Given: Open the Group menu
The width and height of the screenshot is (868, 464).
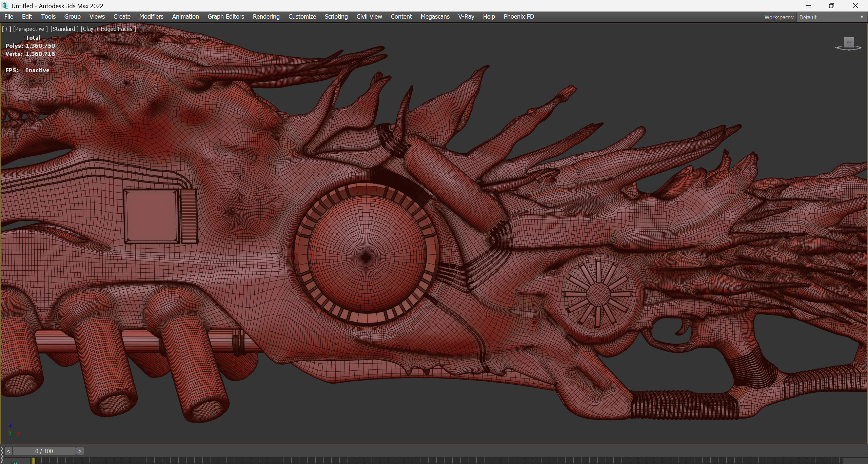Looking at the screenshot, I should click(72, 17).
